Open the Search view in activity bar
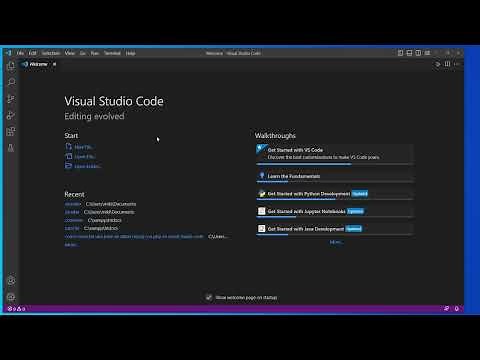The height and width of the screenshot is (360, 480). click(x=11, y=82)
